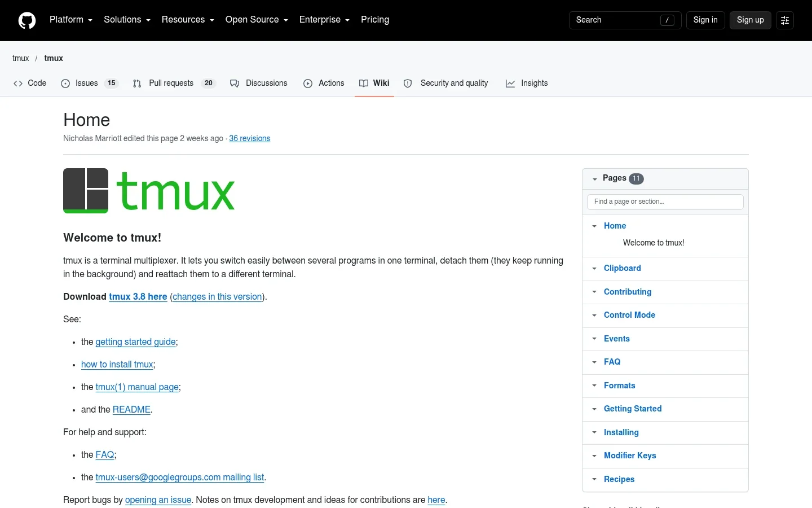812x508 pixels.
Task: Switch to the Pull requests tab
Action: coord(174,83)
